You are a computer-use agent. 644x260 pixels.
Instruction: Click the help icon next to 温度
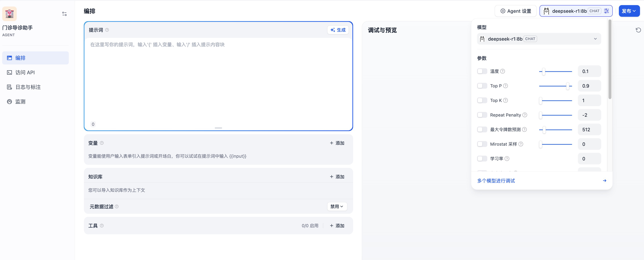pyautogui.click(x=503, y=71)
